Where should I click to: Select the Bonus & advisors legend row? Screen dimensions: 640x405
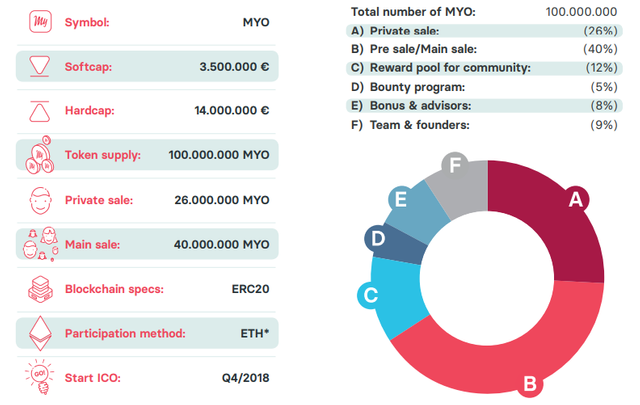click(484, 106)
